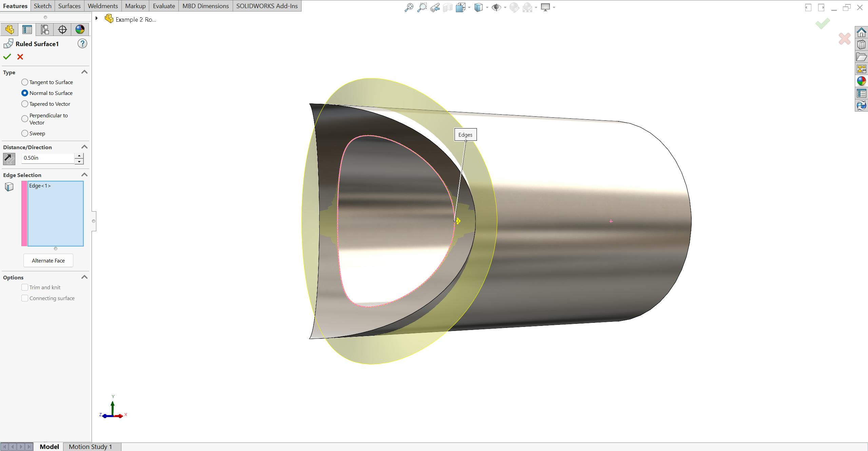
Task: Collapse the Options section
Action: [x=84, y=277]
